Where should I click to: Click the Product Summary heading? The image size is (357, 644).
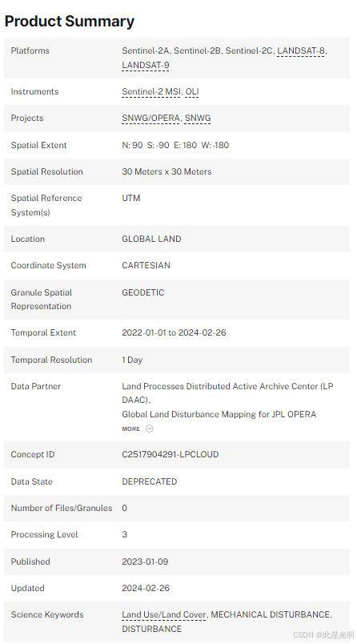(70, 21)
